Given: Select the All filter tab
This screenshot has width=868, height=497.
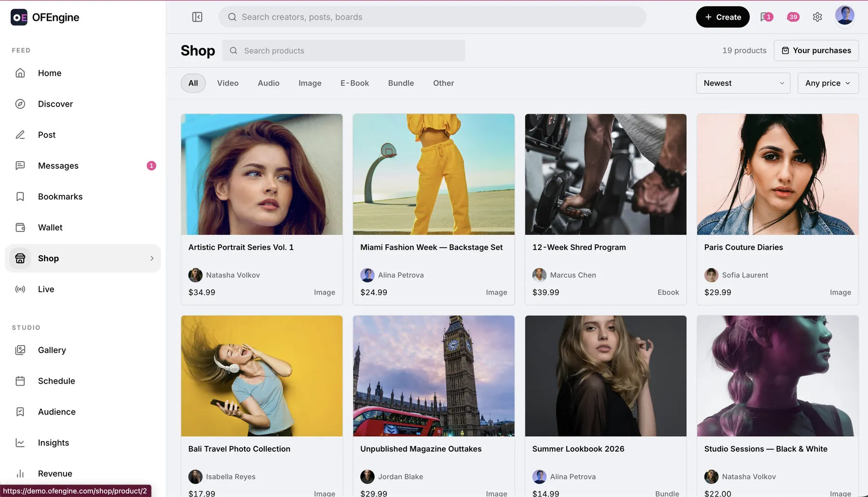Looking at the screenshot, I should coord(193,83).
